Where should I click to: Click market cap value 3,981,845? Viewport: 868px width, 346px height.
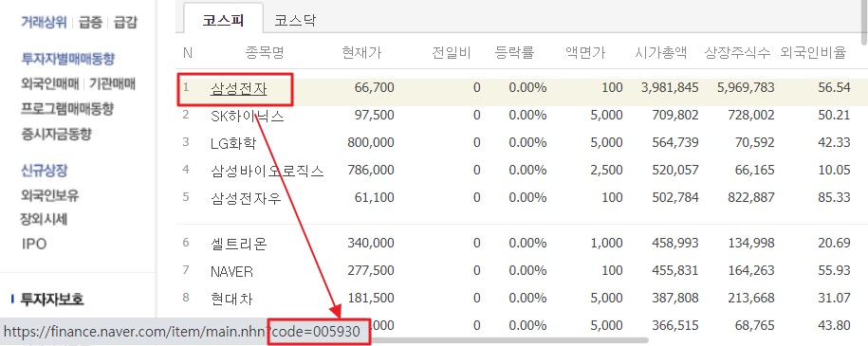pos(669,88)
